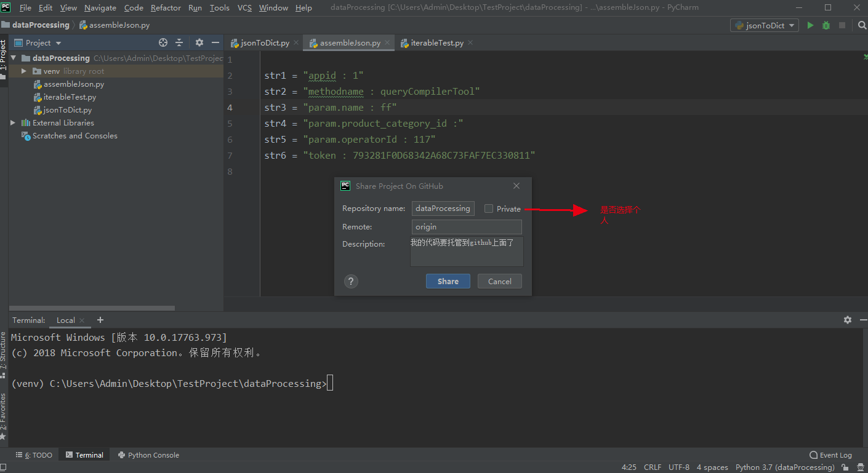The image size is (868, 473).
Task: Open the jsonToDict run configuration dropdown
Action: click(x=765, y=25)
